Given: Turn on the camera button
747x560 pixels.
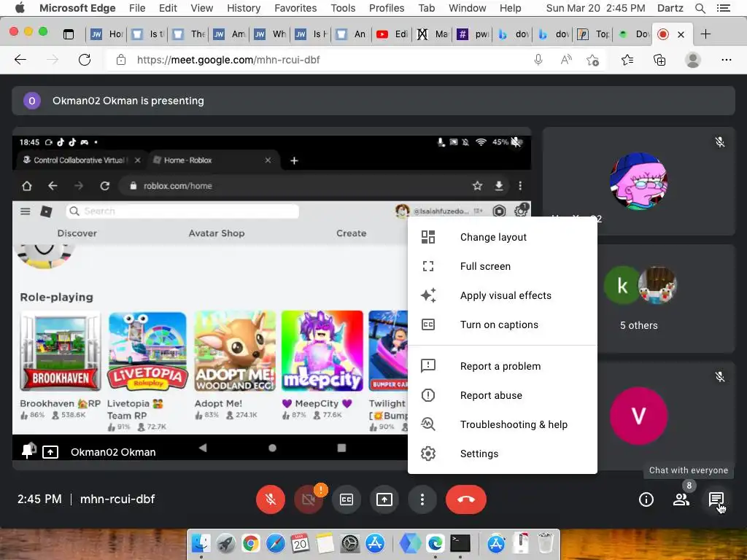Looking at the screenshot, I should (x=309, y=499).
